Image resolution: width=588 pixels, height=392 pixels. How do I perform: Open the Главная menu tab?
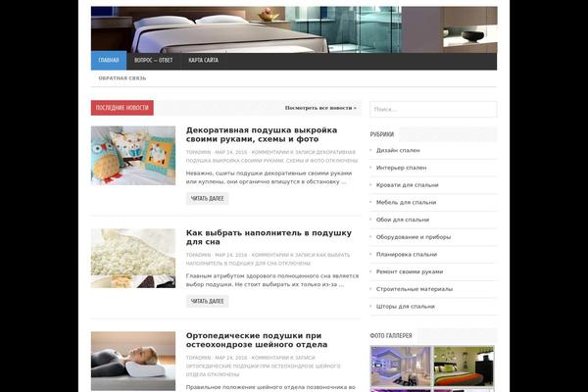[109, 61]
